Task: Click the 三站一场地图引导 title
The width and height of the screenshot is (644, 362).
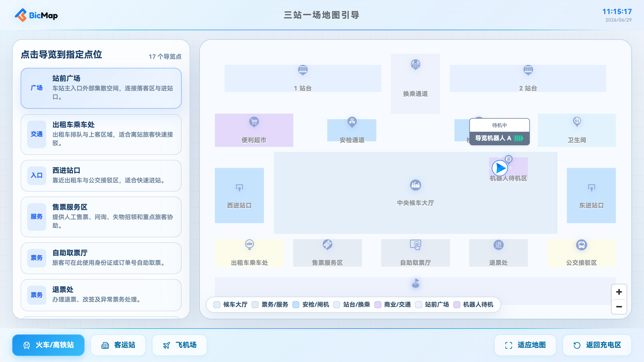Action: tap(322, 15)
